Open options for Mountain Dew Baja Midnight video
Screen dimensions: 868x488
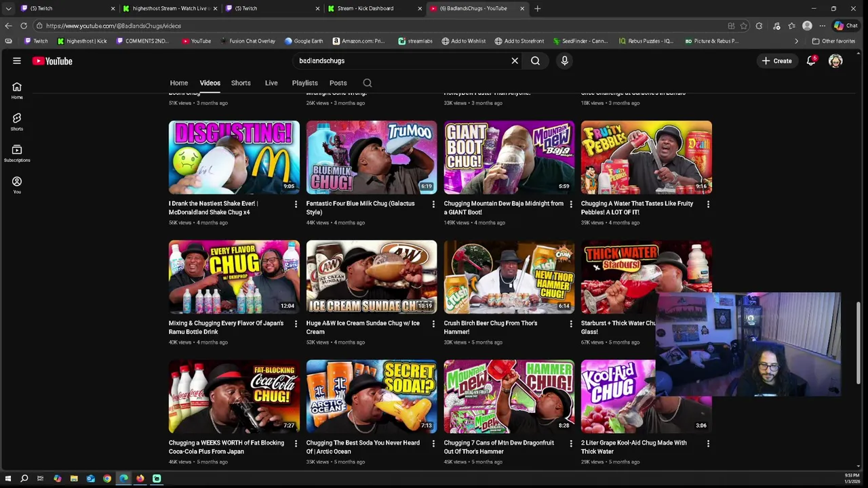pos(570,204)
